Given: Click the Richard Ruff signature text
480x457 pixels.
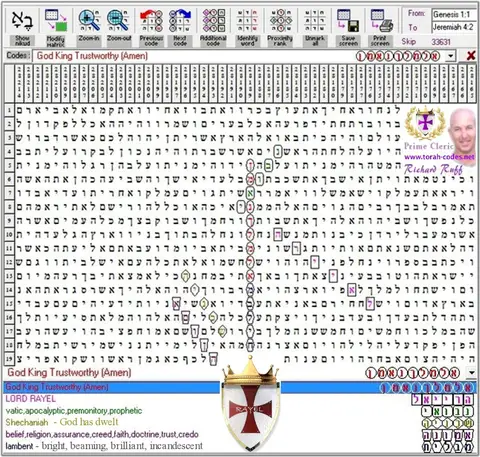Looking at the screenshot, I should tap(433, 169).
